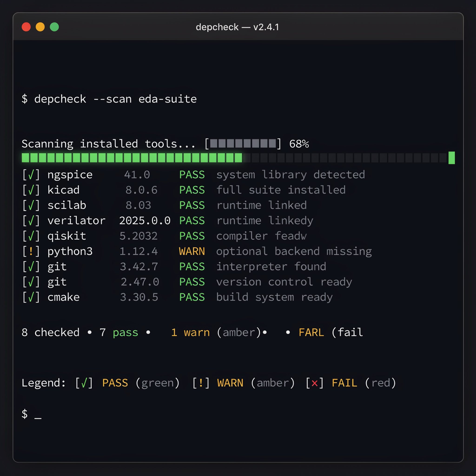
Task: Click the version number 3.42.7
Action: pos(139,267)
